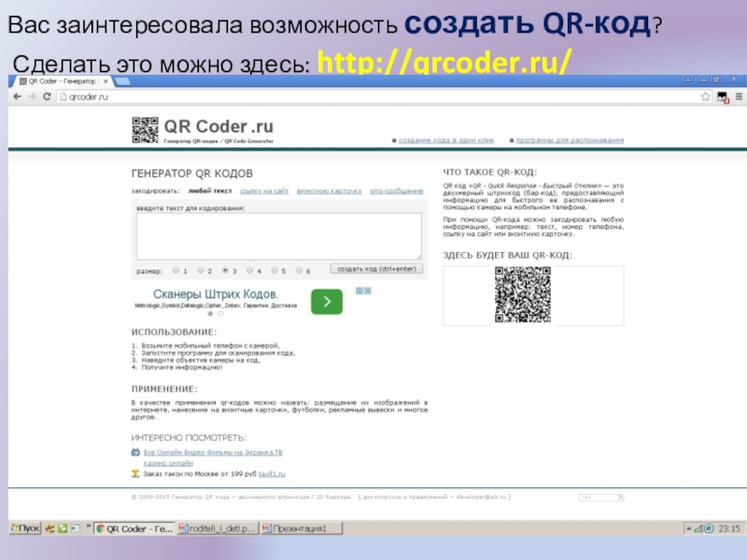This screenshot has height=560, width=747.
Task: Open 'Все Онлайн Видео Фильмы на Экранка.ТВ' link
Action: (213, 453)
